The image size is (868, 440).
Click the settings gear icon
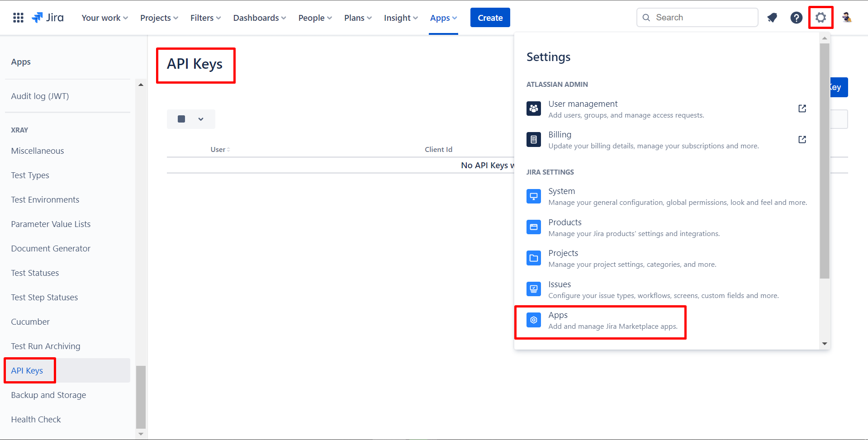(x=821, y=17)
